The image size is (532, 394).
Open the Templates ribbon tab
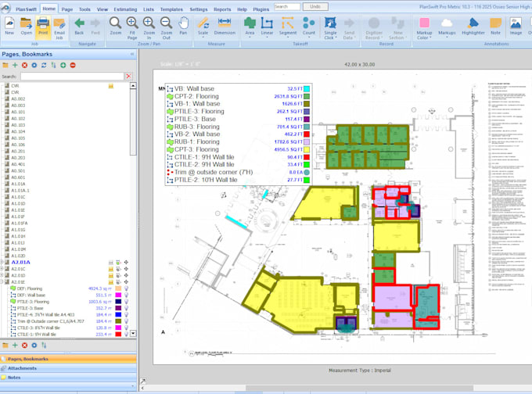171,9
